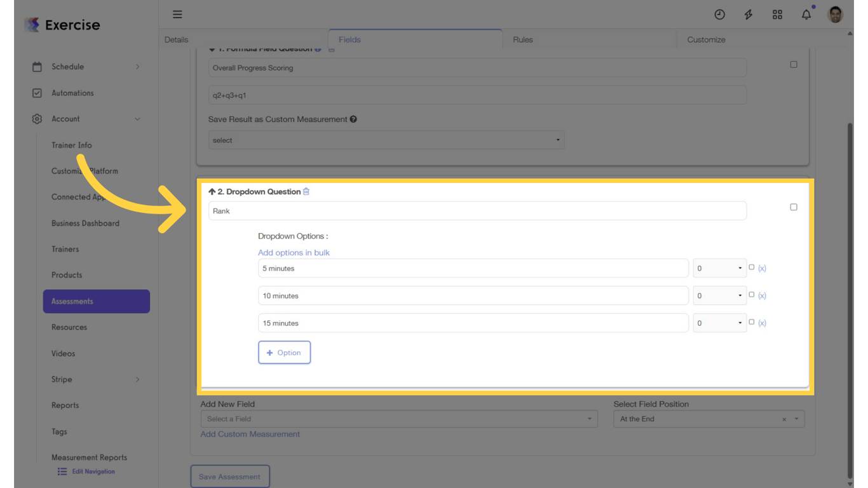Open the hamburger menu at top left
This screenshot has height=488, width=868.
(x=177, y=14)
